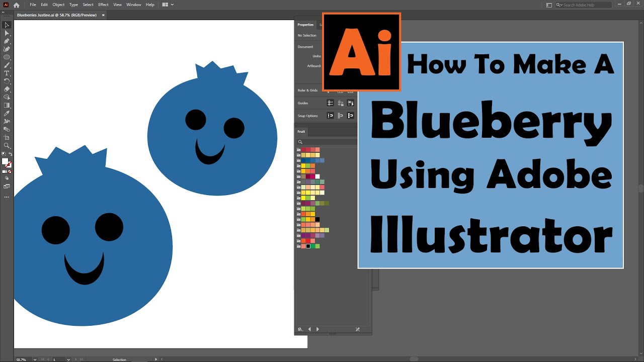Open the Window menu
Viewport: 644px width, 362px height.
(133, 5)
